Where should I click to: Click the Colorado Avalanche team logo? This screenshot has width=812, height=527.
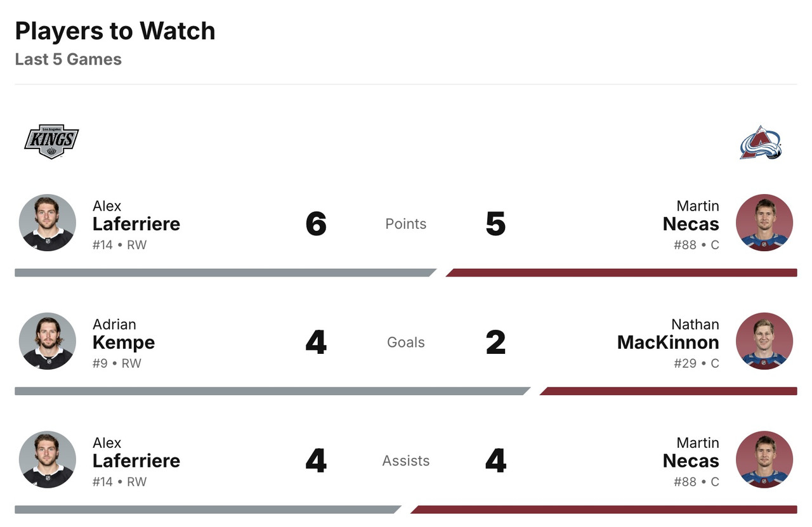[x=761, y=142]
